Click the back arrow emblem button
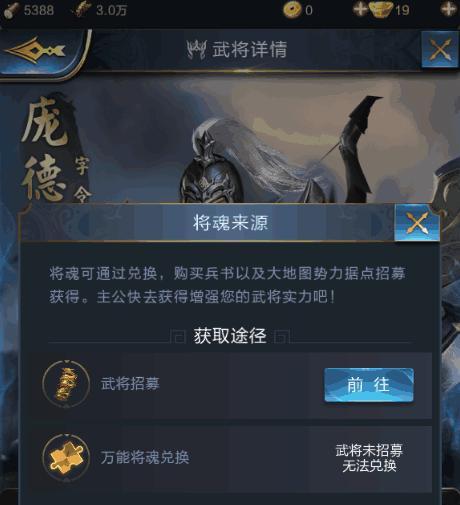This screenshot has width=460, height=505. coord(36,51)
